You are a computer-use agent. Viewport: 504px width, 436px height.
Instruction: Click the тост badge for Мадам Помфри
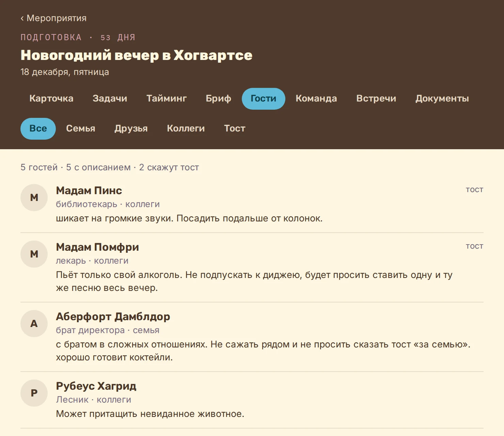click(x=475, y=246)
